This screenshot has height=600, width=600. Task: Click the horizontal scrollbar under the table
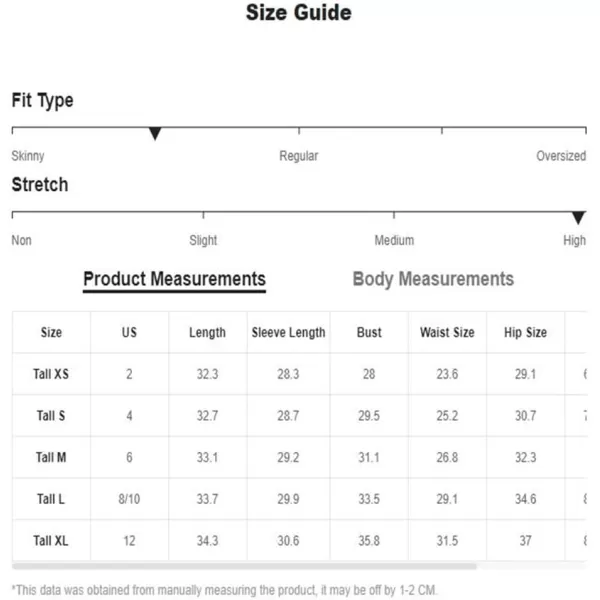pyautogui.click(x=244, y=566)
